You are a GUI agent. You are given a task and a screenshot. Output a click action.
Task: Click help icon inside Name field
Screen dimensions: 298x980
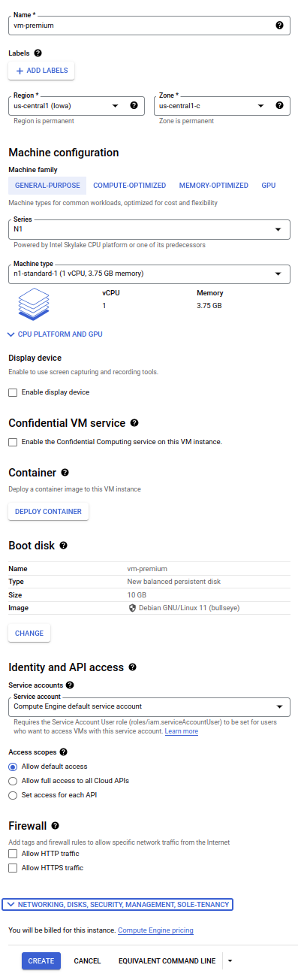pos(279,25)
